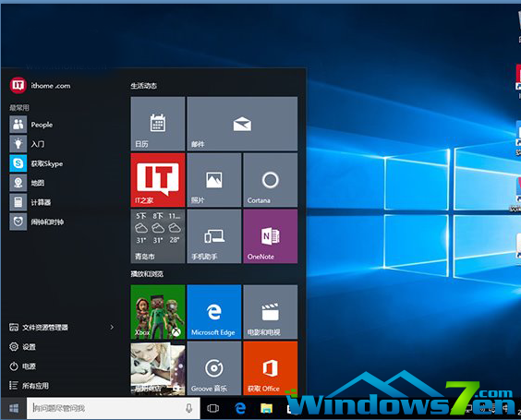521x420 pixels.
Task: Open the Phone Companion (手机助手) tile
Action: pos(214,236)
